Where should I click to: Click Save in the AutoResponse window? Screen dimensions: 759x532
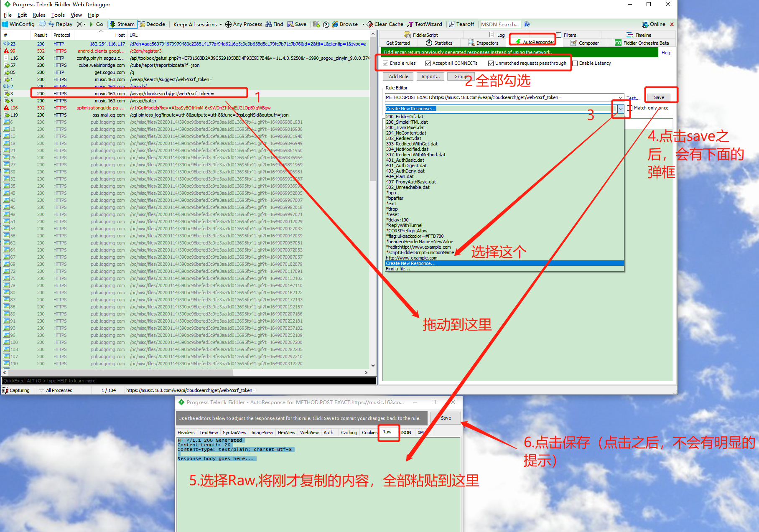(446, 418)
